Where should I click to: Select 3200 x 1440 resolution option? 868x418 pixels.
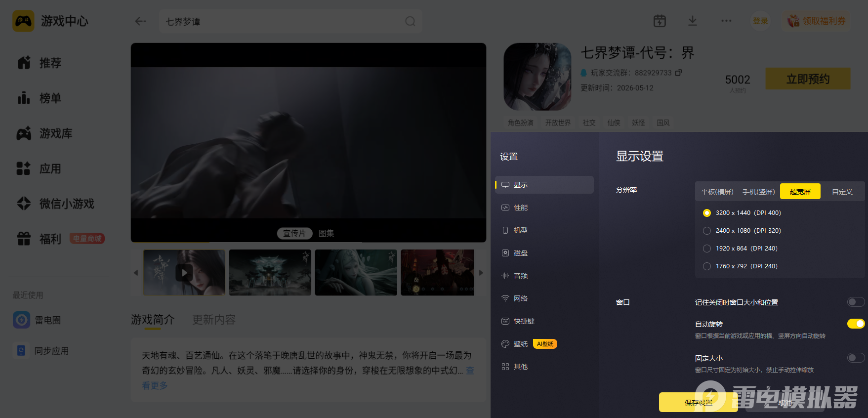[742, 213]
